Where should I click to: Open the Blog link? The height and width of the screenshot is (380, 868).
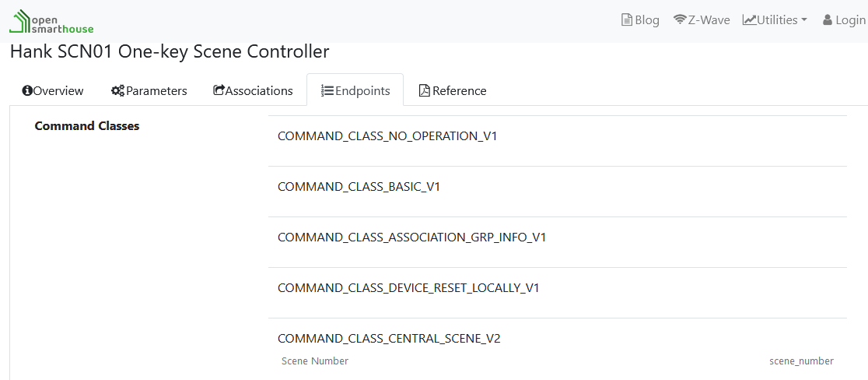646,20
